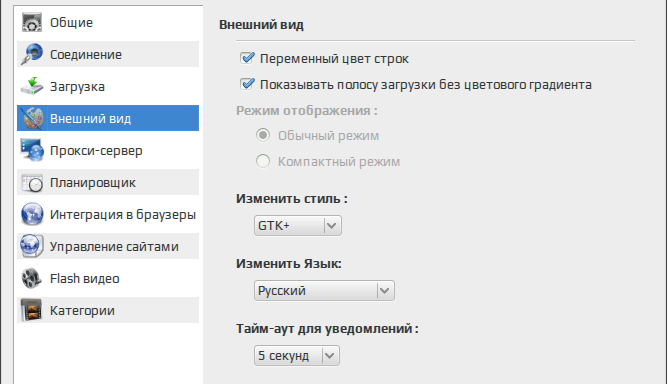
Task: Click the Внешний вид page heading
Action: (261, 25)
